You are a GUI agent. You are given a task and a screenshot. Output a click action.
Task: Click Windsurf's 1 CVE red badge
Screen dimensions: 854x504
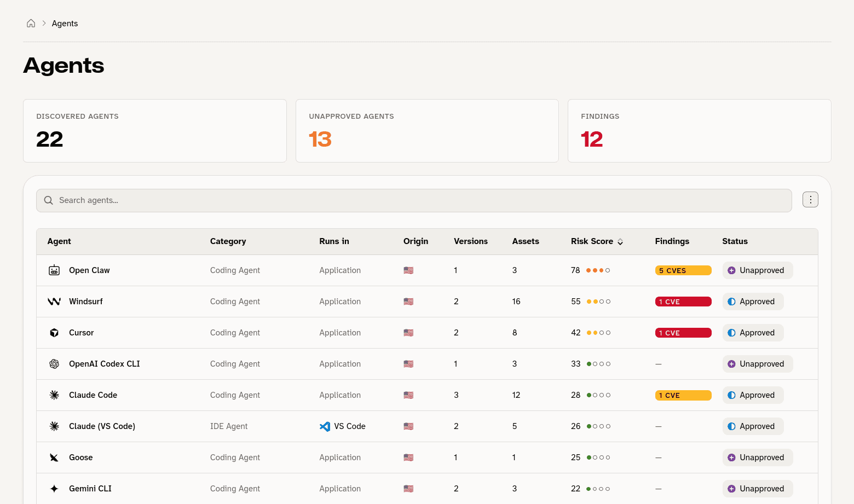click(683, 302)
